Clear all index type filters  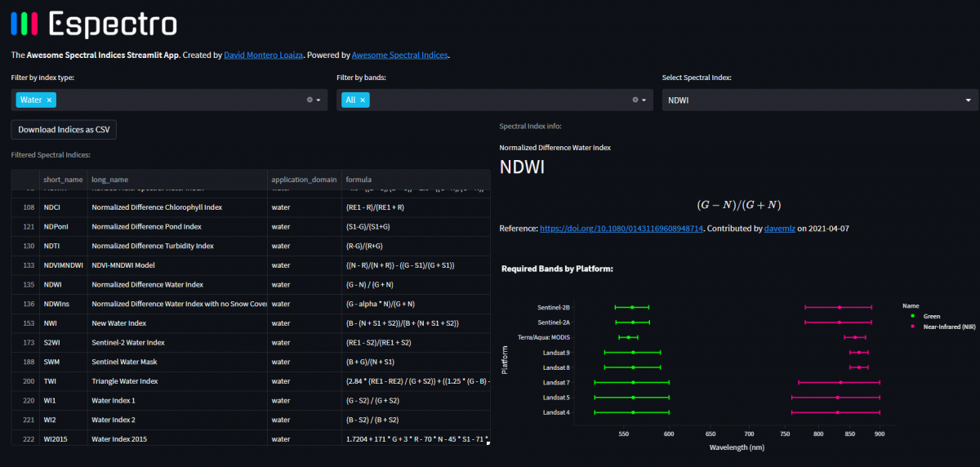click(310, 100)
